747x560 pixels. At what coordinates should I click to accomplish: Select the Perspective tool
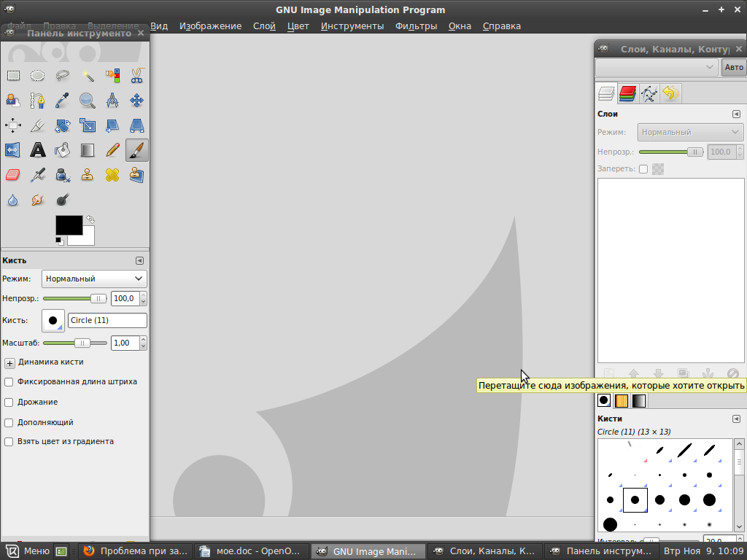coord(136,125)
